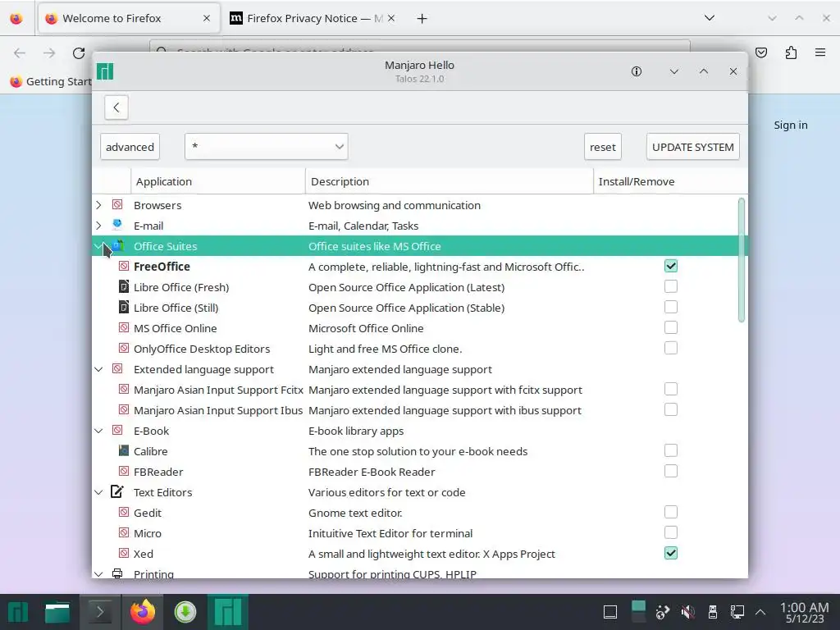The height and width of the screenshot is (630, 840).
Task: Click the Libre Office (Still) icon
Action: [x=124, y=307]
